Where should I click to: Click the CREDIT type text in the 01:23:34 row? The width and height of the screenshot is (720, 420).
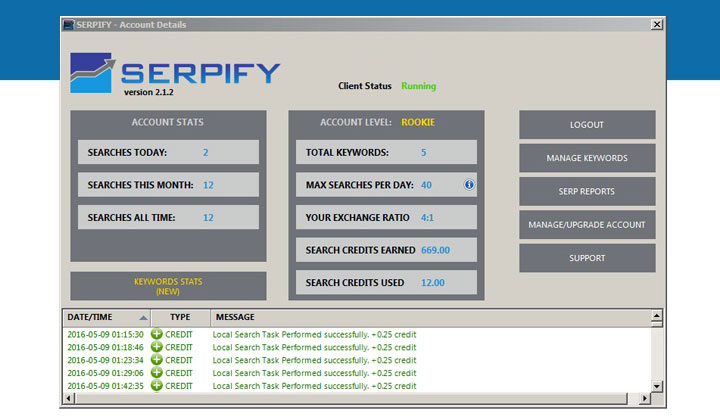[x=179, y=360]
